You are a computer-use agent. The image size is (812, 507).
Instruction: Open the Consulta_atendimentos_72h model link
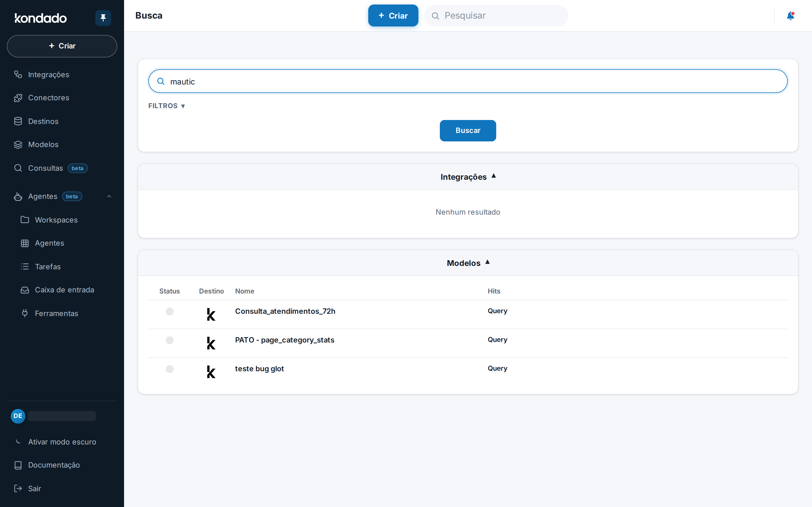click(x=285, y=311)
